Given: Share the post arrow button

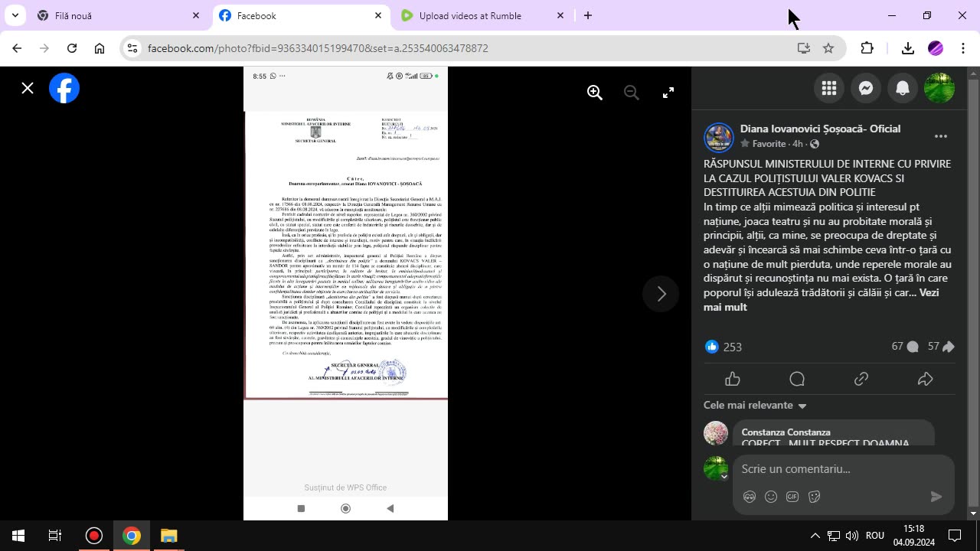Looking at the screenshot, I should [925, 379].
